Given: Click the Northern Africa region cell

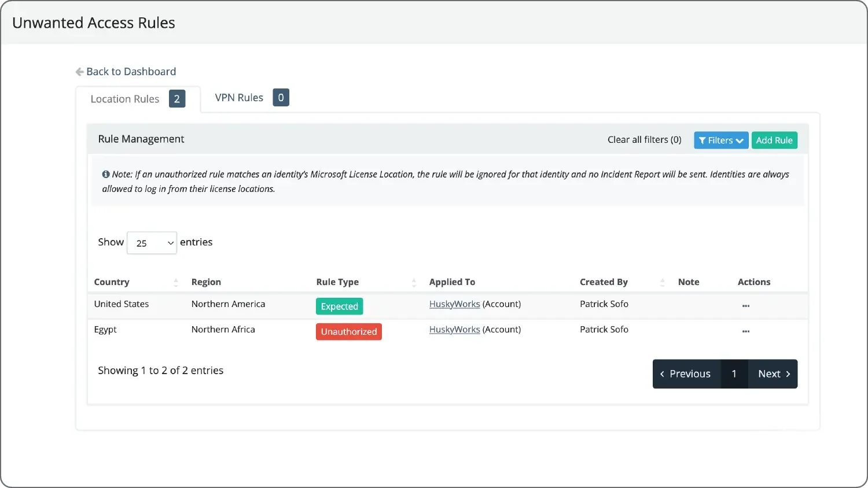Looking at the screenshot, I should point(223,330).
